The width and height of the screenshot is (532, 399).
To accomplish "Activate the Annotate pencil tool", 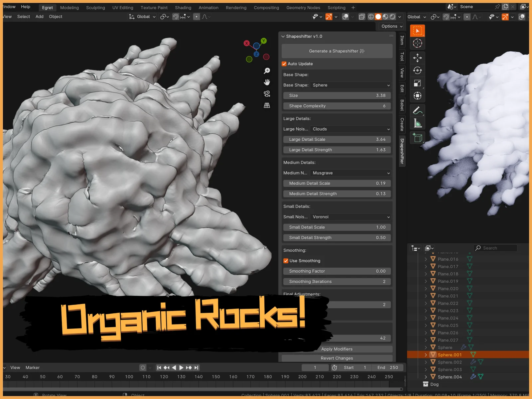I will coord(417,110).
